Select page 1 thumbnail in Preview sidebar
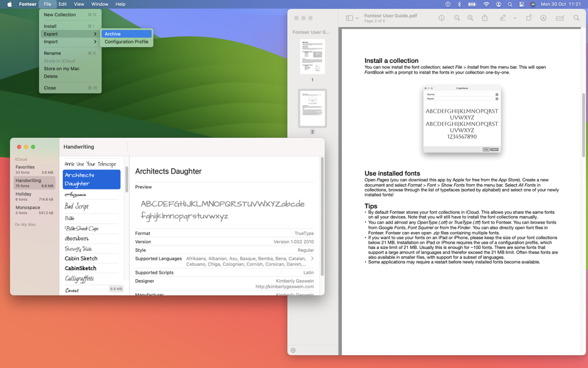Image resolution: width=588 pixels, height=368 pixels. click(312, 57)
